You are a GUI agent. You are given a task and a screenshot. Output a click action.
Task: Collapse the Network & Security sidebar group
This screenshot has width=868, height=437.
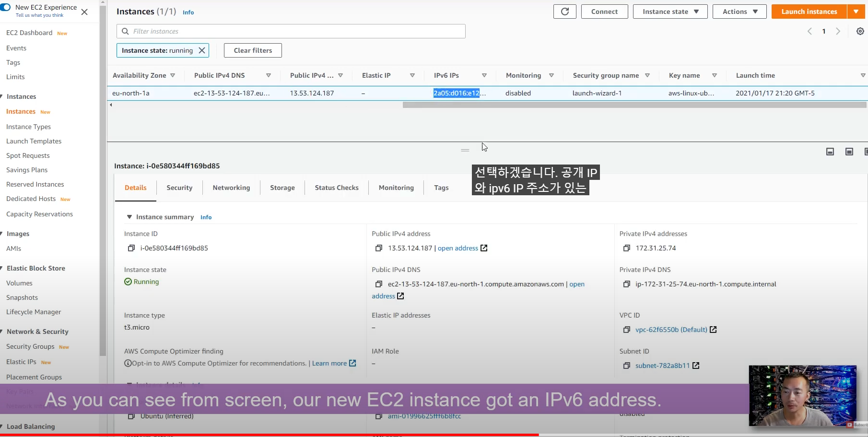click(1, 331)
